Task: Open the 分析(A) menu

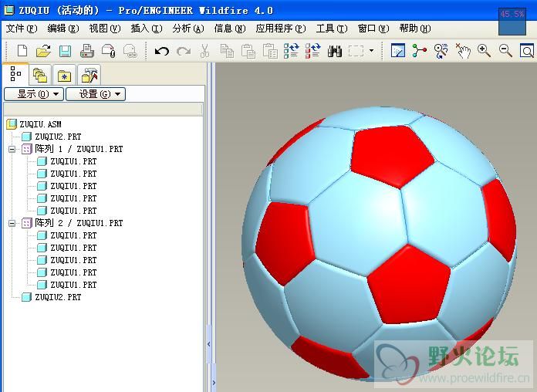Action: coord(188,29)
